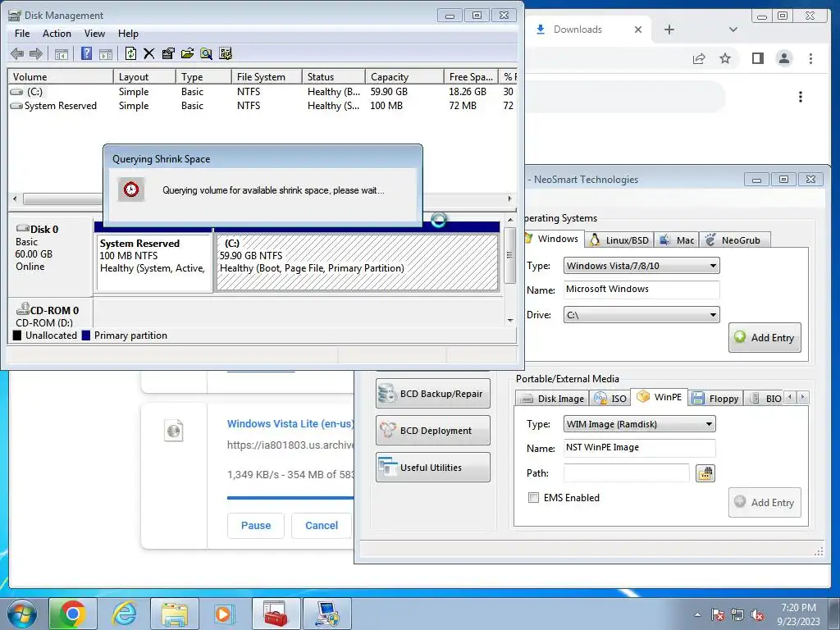Browse for WinPE path with folder icon
The image size is (840, 630).
coord(705,473)
